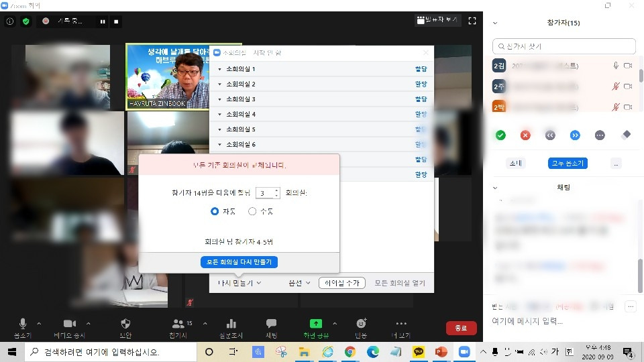Open audio options arrow beside microphone
The width and height of the screenshot is (644, 362).
[39, 324]
